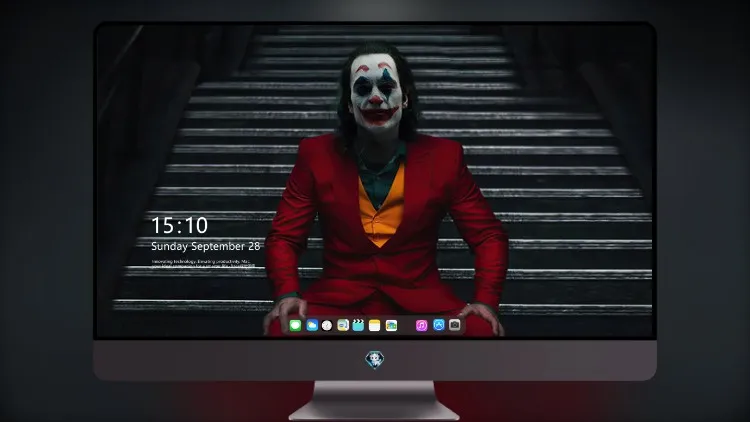Click the 15:10 clock widget
The height and width of the screenshot is (422, 750).
click(179, 225)
